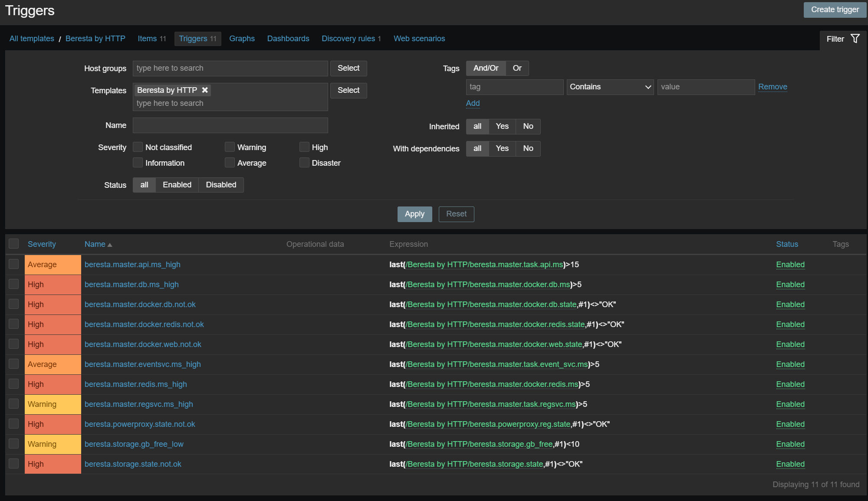Toggle the select-all triggers checkbox
The image size is (868, 501).
point(14,244)
